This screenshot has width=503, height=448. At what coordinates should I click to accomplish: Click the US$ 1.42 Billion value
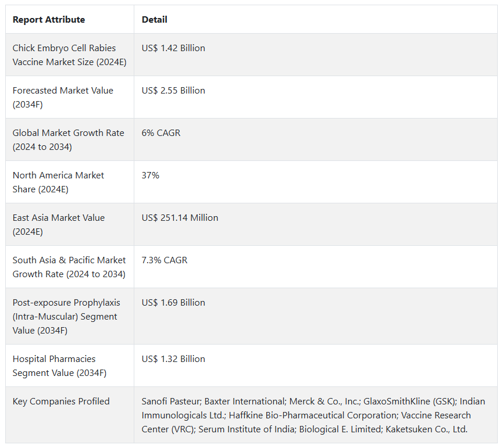pyautogui.click(x=173, y=48)
